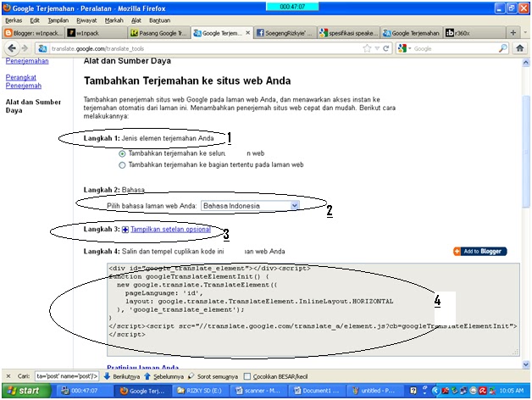Image resolution: width=532 pixels, height=400 pixels.
Task: Switch to Pasang Google Tr... tab
Action: click(158, 33)
